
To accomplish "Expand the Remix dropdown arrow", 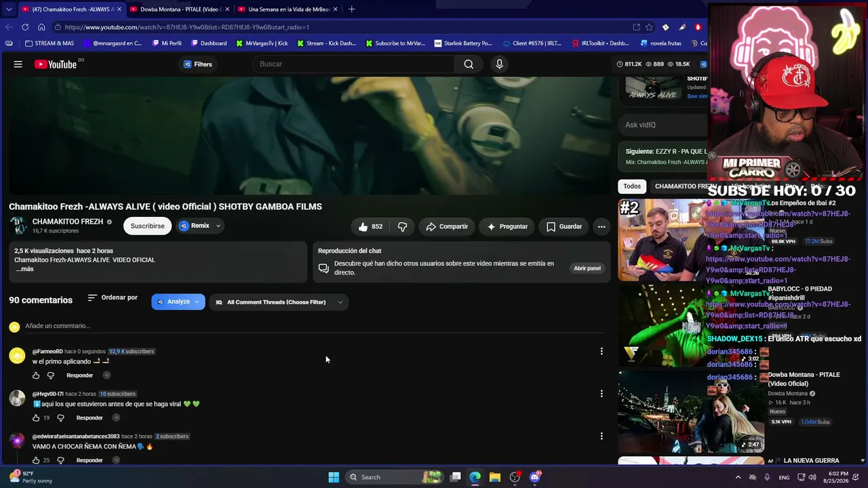I will coord(218,226).
